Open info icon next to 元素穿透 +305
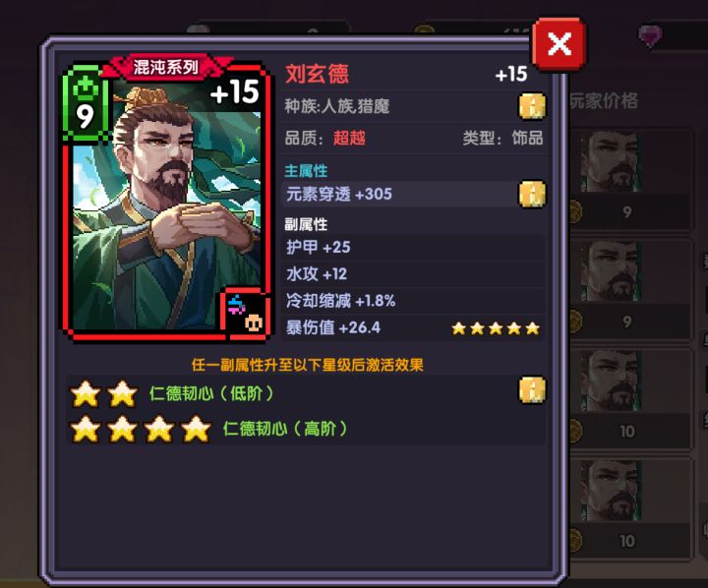Image resolution: width=708 pixels, height=588 pixels. (532, 194)
